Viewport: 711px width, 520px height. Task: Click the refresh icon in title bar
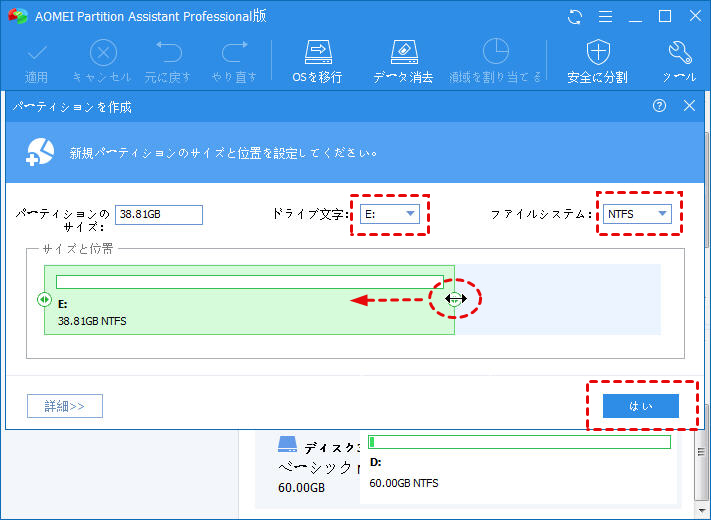click(x=575, y=17)
